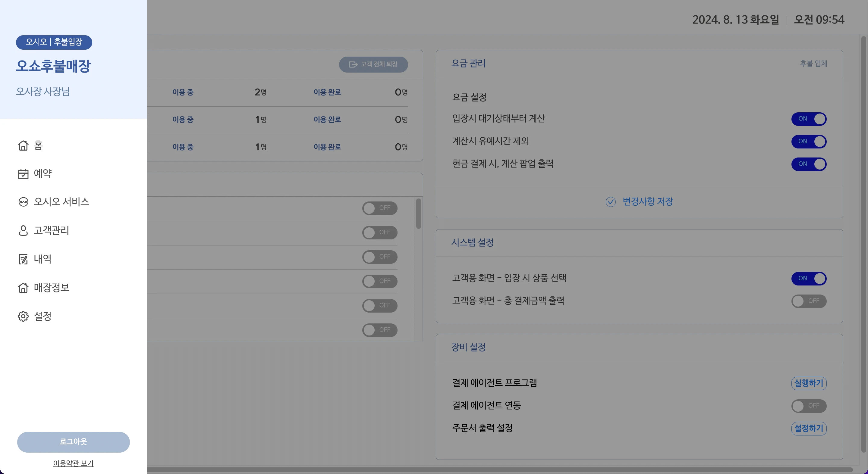Toggle 입장시 대기상태부터 계산 switch
The height and width of the screenshot is (474, 868).
click(809, 119)
